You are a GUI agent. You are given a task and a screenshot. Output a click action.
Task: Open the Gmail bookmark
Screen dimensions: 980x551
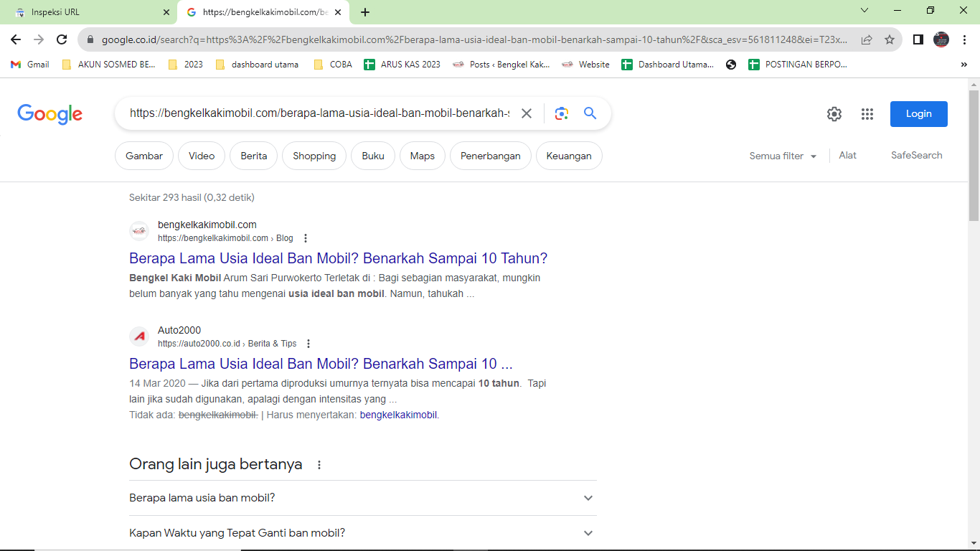[x=30, y=65]
